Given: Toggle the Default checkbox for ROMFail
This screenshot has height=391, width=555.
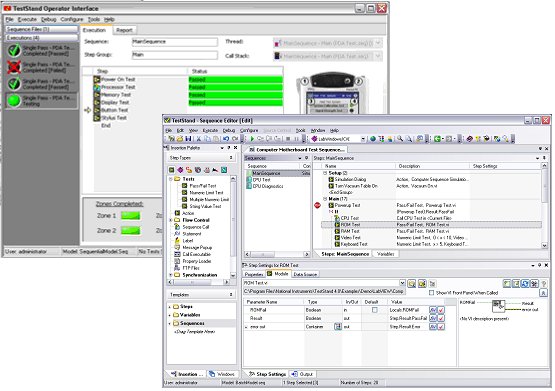Looking at the screenshot, I should point(375,310).
